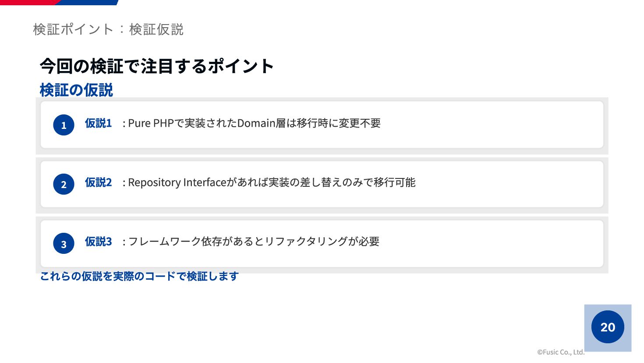The height and width of the screenshot is (363, 644).
Task: Select the 仮説2 label
Action: [x=99, y=182]
